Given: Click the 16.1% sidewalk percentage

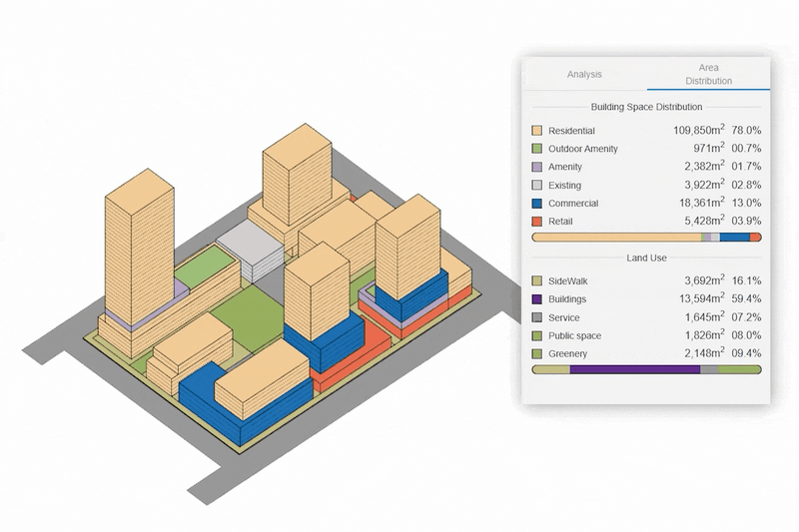Looking at the screenshot, I should [746, 280].
